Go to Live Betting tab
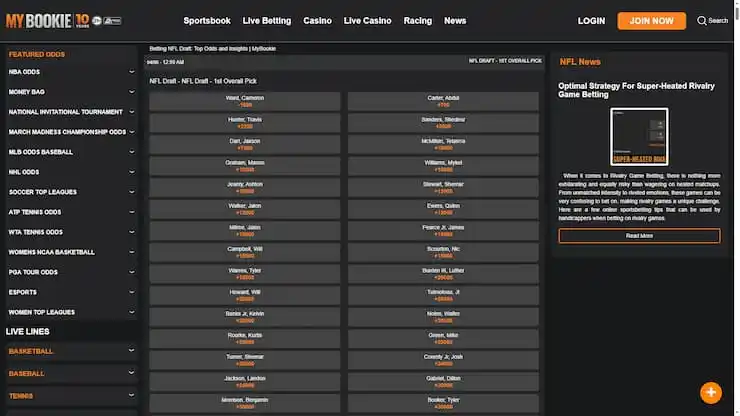 point(266,21)
